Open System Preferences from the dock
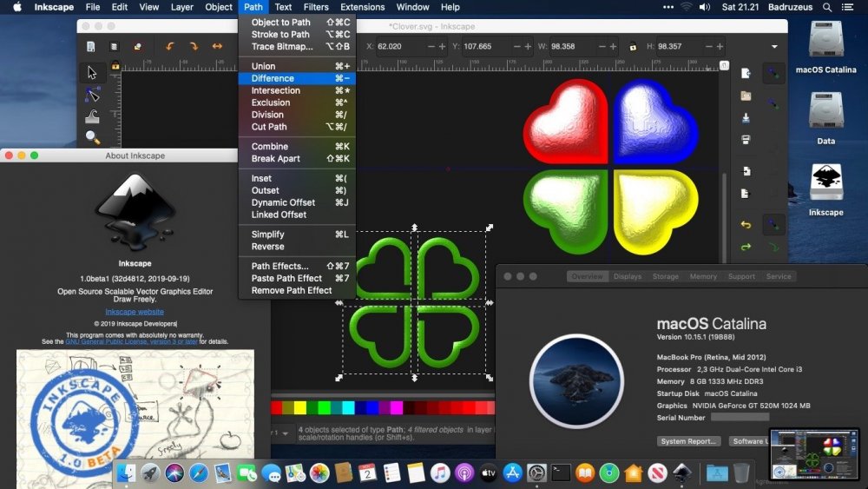Screen dimensions: 868x489 click(x=536, y=472)
